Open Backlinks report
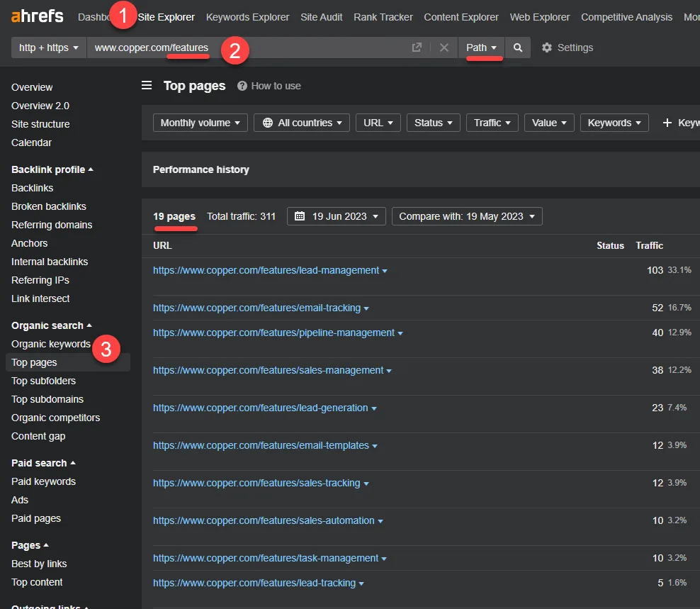The image size is (700, 609). [32, 188]
